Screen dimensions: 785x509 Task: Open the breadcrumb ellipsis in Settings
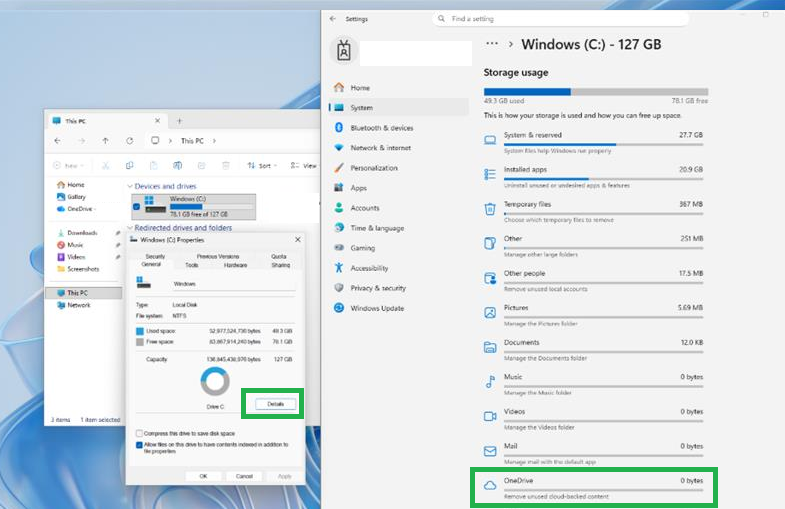(x=492, y=44)
